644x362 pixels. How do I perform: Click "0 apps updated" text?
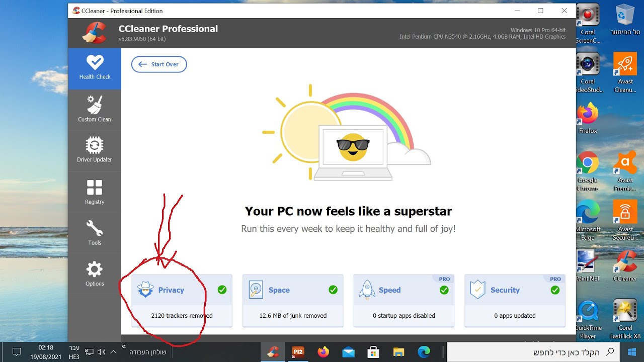pos(515,316)
